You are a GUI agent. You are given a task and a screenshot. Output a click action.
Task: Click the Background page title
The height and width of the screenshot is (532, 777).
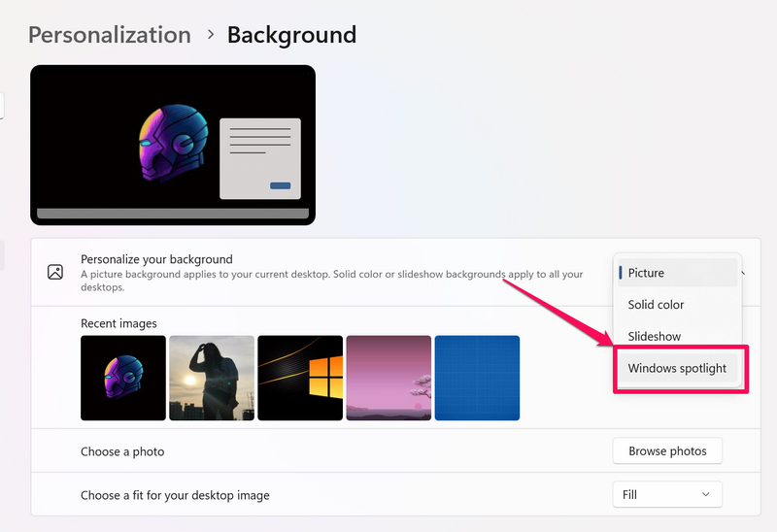pyautogui.click(x=292, y=35)
